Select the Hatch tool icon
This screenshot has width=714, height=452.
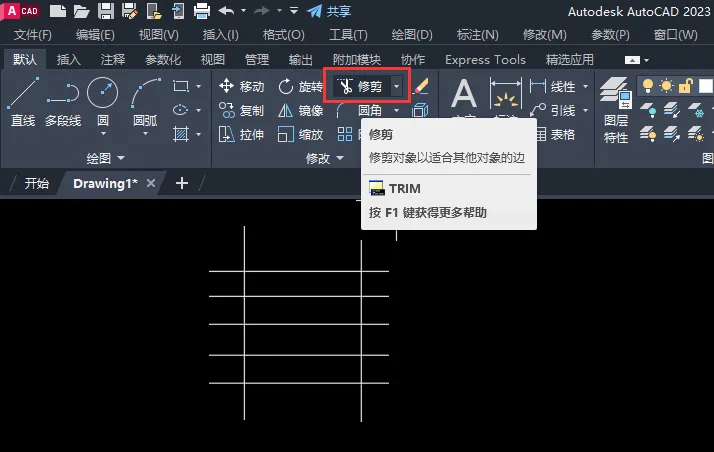(181, 134)
